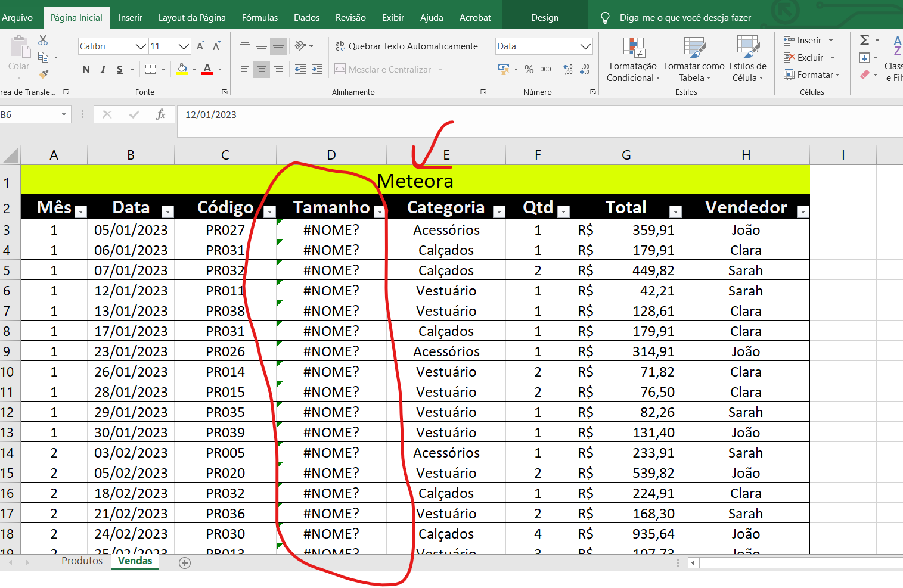Open the Data column filter dropdown
This screenshot has height=588, width=903.
tap(167, 211)
